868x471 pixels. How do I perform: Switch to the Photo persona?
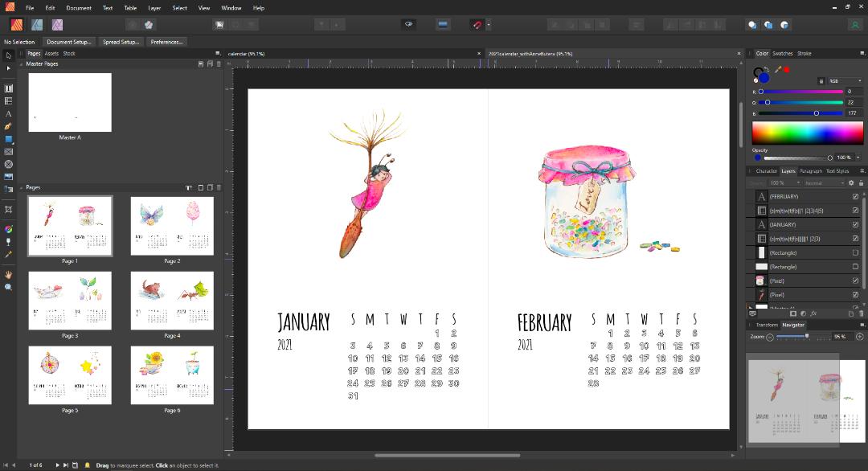coord(57,25)
